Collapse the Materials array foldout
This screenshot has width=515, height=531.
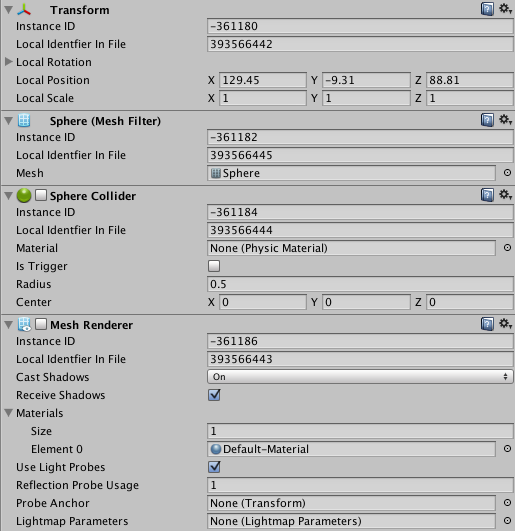click(x=9, y=413)
